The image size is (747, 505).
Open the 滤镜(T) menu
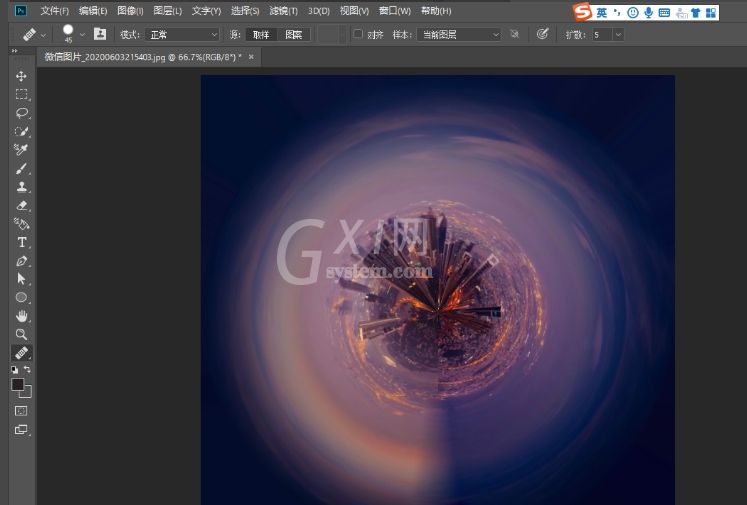283,10
